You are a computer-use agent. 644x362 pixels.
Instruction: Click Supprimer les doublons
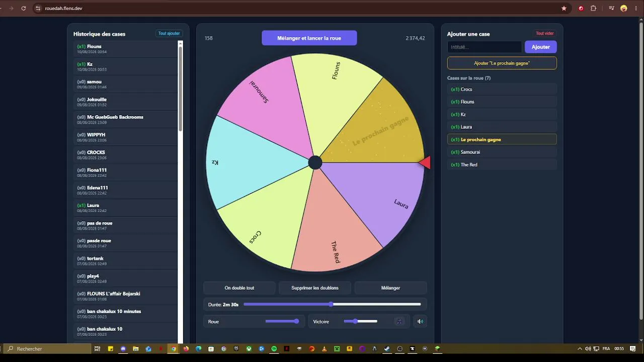click(x=315, y=288)
